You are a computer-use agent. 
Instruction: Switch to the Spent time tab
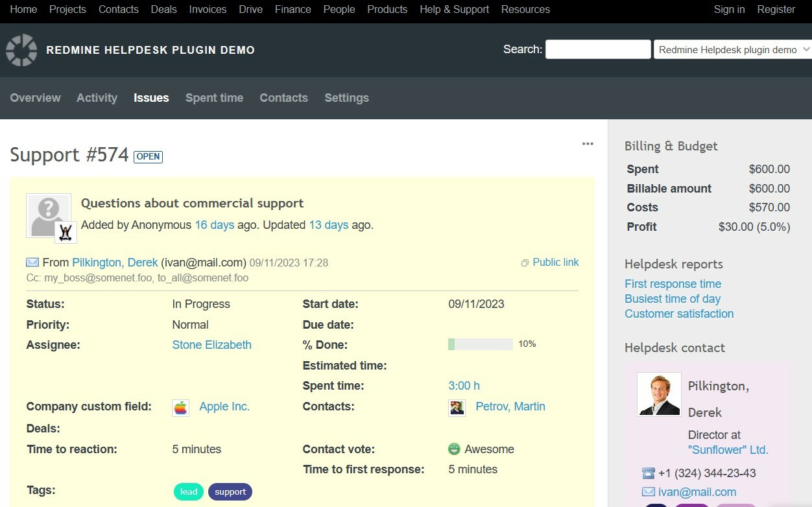[214, 97]
